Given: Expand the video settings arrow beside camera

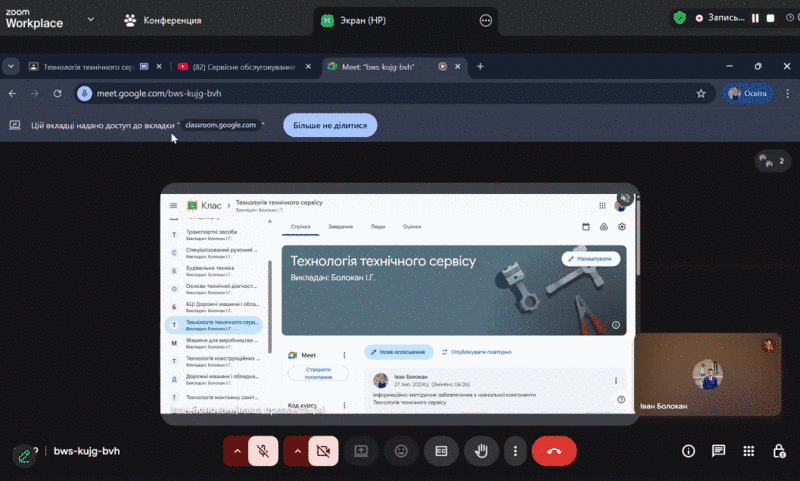Looking at the screenshot, I should [297, 451].
